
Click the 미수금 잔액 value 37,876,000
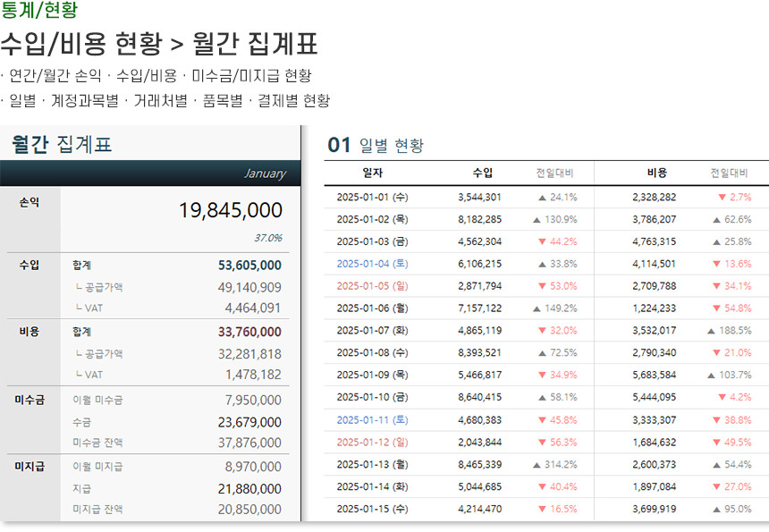tap(249, 443)
